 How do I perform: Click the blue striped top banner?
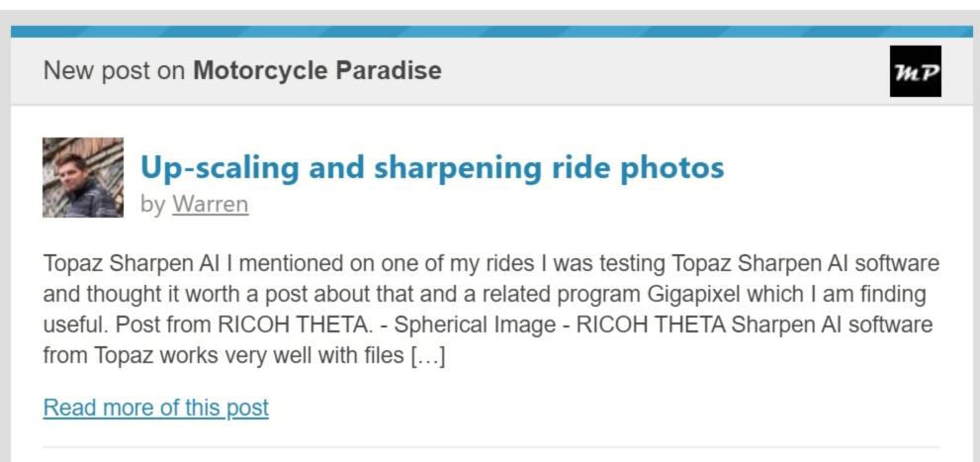(491, 32)
